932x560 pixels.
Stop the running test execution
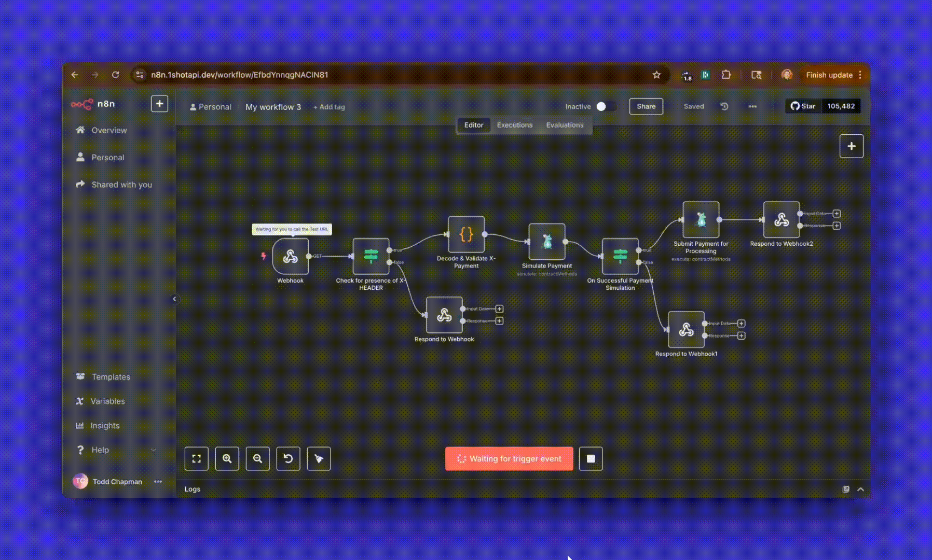(x=591, y=458)
